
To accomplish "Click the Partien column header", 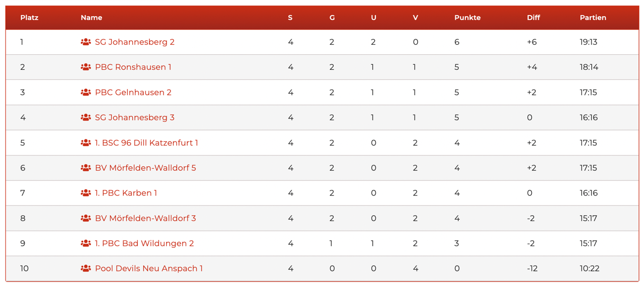I will (x=593, y=18).
